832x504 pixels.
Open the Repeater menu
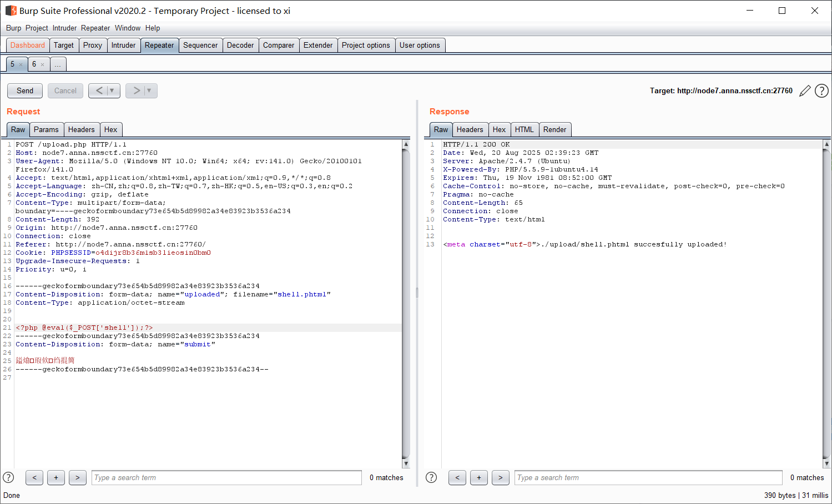(95, 28)
